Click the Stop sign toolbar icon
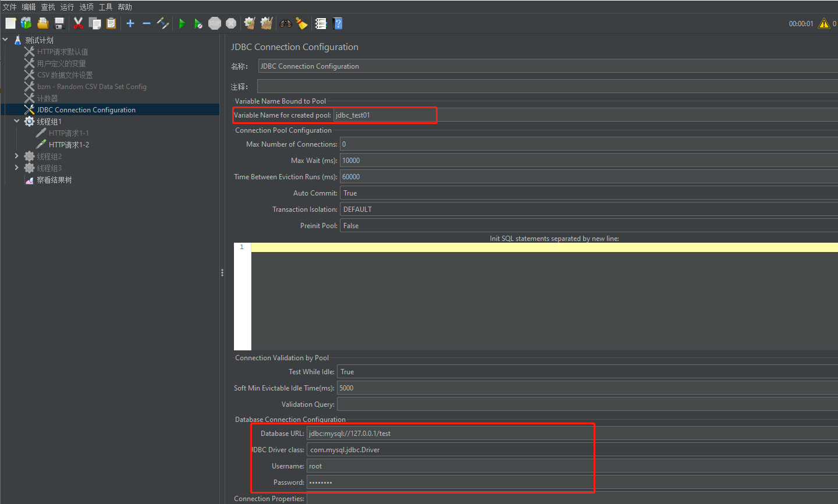Viewport: 838px width, 504px height. 215,23
